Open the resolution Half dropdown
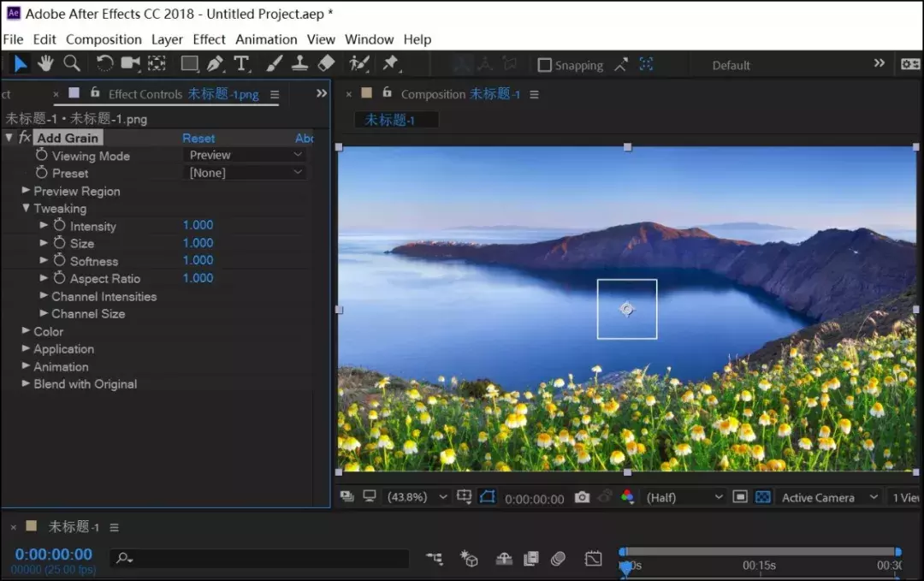Viewport: 924px width, 581px height. (x=684, y=497)
